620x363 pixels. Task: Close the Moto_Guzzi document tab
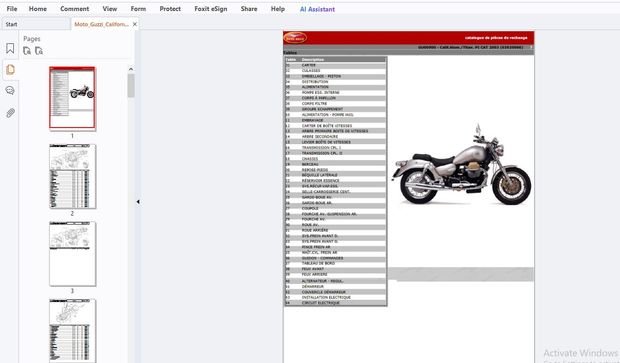[x=135, y=24]
